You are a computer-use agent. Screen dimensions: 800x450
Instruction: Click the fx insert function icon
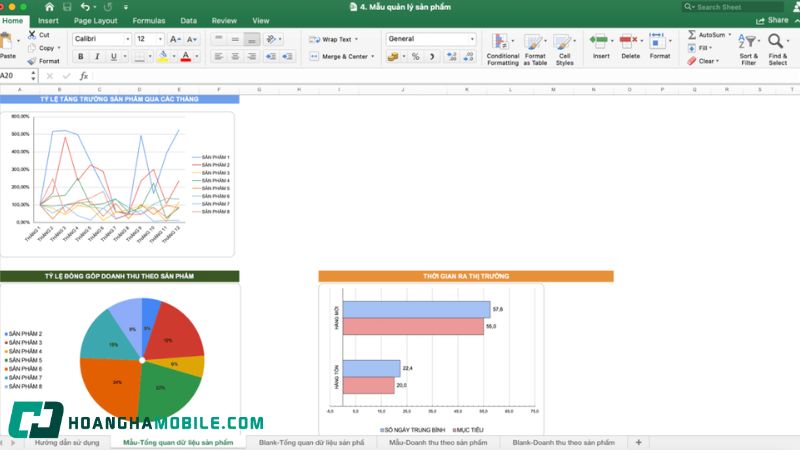coord(84,76)
